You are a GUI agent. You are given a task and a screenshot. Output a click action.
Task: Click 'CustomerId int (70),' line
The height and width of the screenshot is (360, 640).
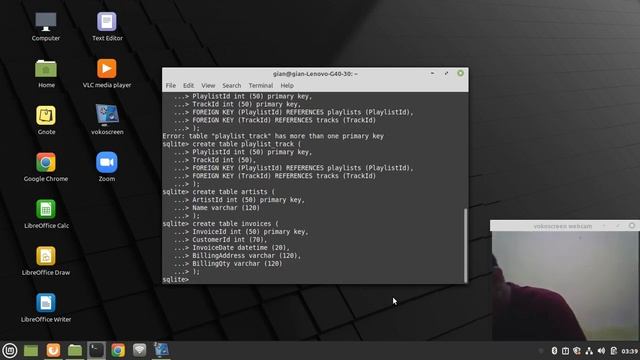229,240
